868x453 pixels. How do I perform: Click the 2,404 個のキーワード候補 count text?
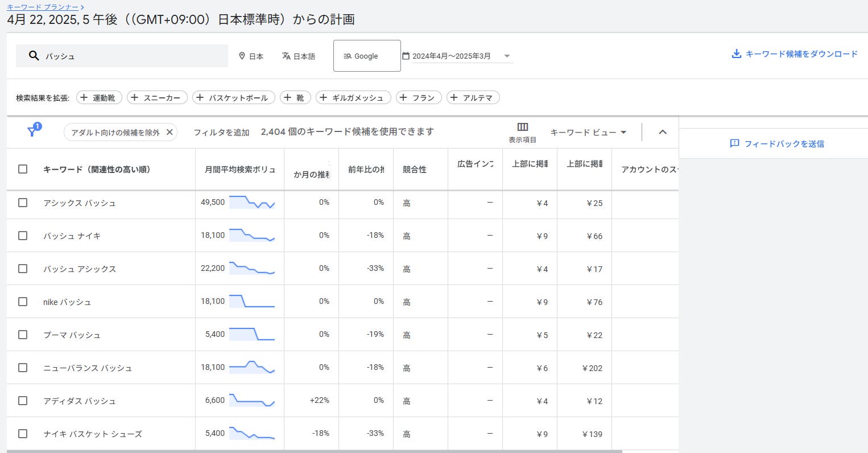click(x=348, y=131)
